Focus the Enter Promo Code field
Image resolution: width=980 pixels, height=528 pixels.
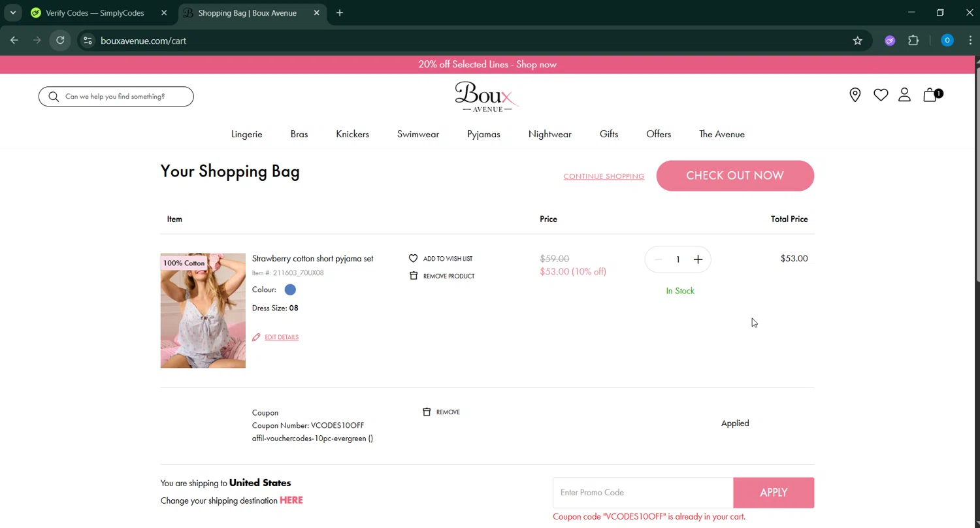tap(643, 493)
